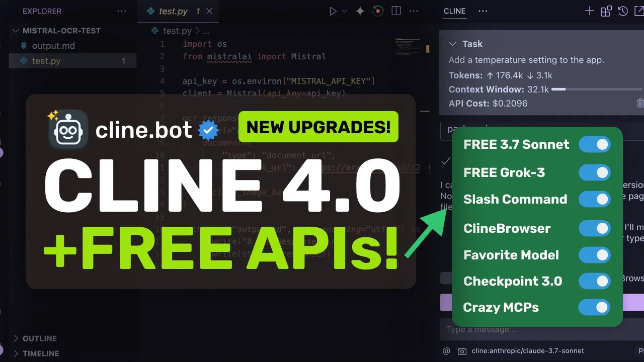Screen dimensions: 644x362
Task: Click test.py in the breadcrumb bar
Action: 177,31
